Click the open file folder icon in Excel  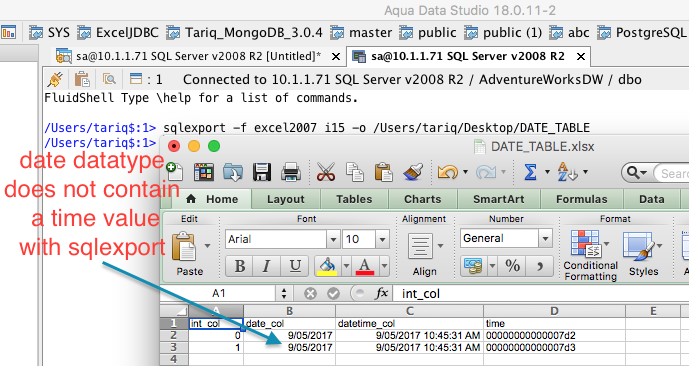coord(233,172)
